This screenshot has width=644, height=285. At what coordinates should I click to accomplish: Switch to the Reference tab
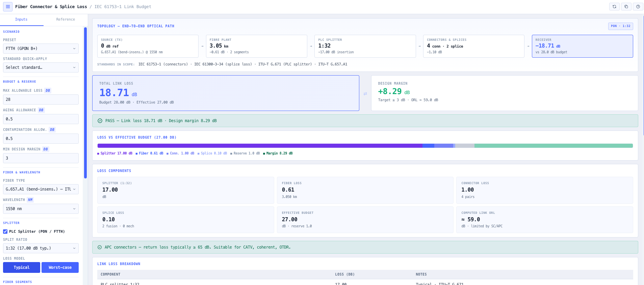tap(66, 20)
